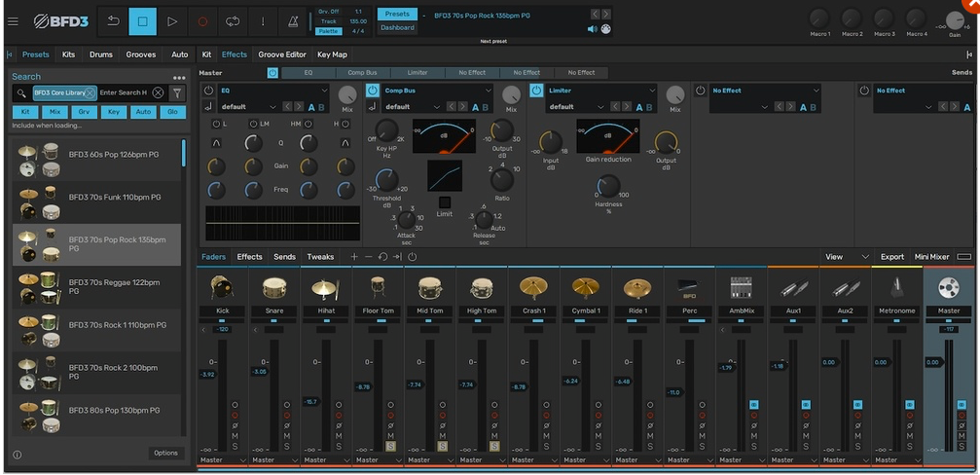The width and height of the screenshot is (980, 475).
Task: Click the undo arrow in transport
Action: (113, 21)
